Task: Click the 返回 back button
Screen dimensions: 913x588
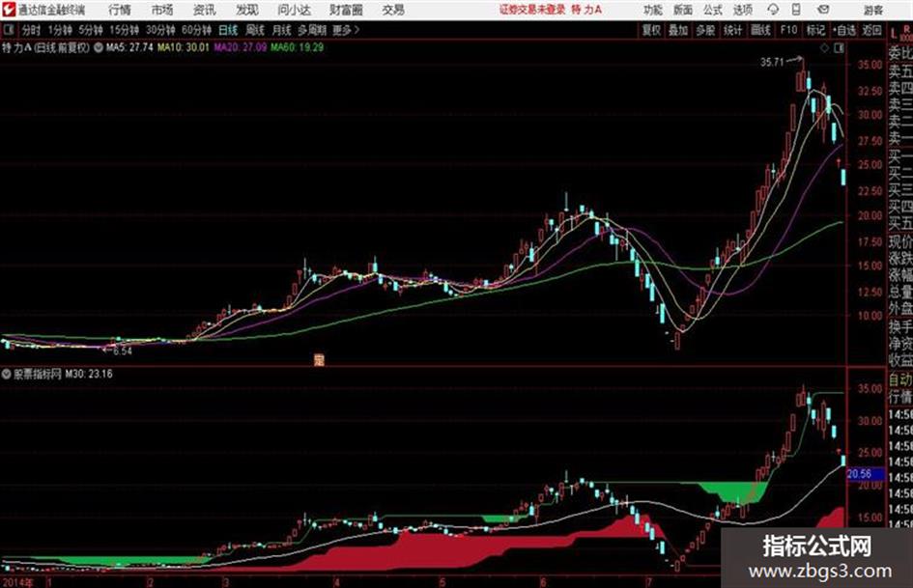Action: click(x=871, y=30)
